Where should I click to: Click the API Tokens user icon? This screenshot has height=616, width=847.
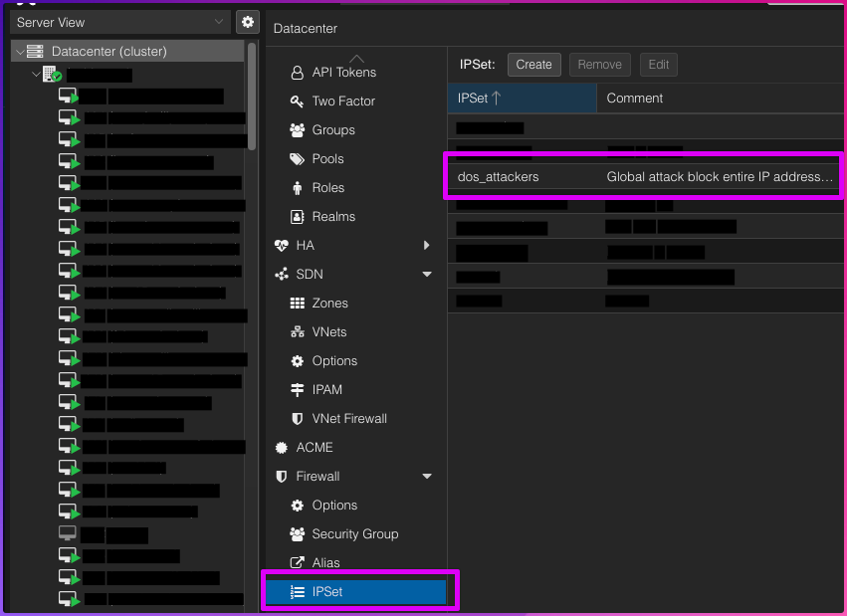[x=297, y=73]
